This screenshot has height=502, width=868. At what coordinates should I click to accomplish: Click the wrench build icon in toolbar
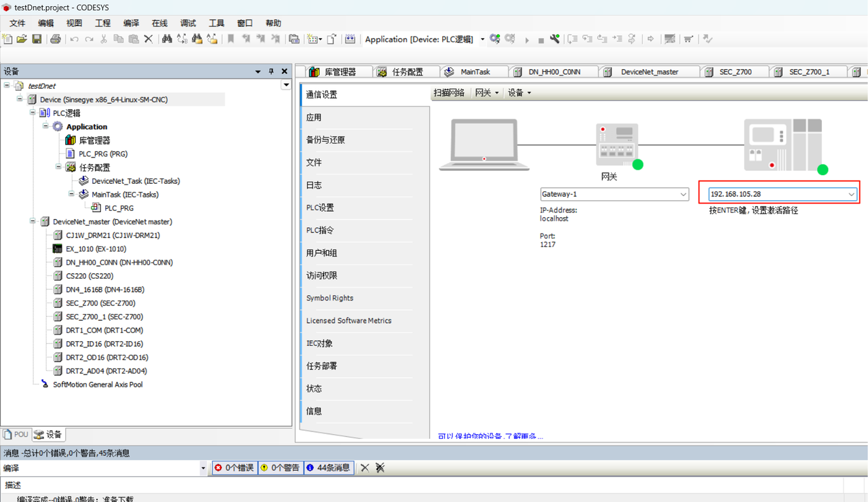pyautogui.click(x=555, y=39)
